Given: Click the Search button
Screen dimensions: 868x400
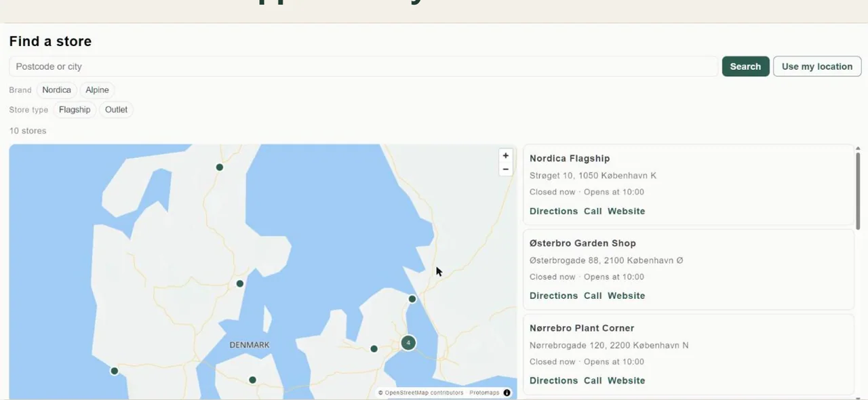Looking at the screenshot, I should coord(745,66).
